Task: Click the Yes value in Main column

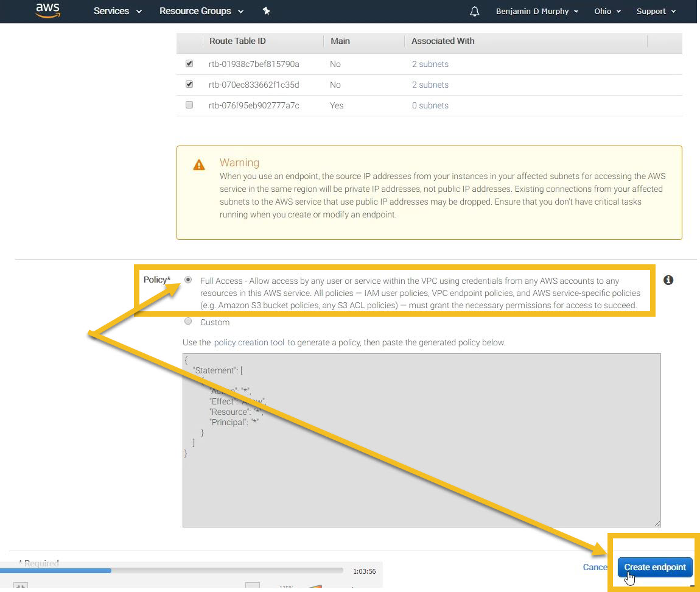Action: click(337, 105)
